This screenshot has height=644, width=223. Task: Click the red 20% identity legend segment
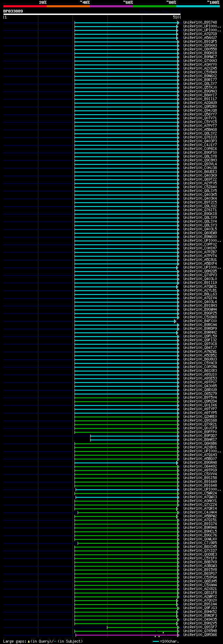pos(25,6)
